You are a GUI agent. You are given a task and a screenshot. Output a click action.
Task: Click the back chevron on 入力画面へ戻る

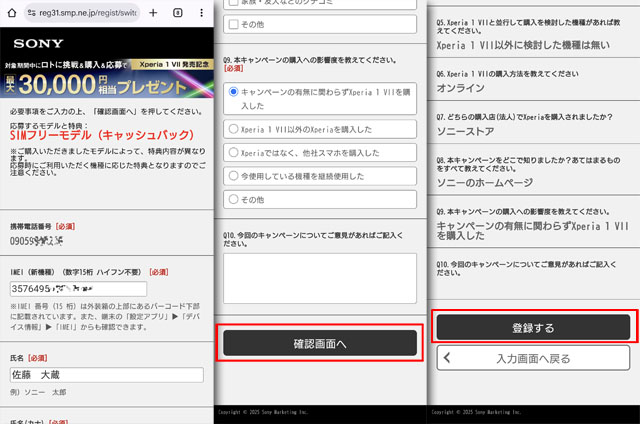pyautogui.click(x=447, y=358)
